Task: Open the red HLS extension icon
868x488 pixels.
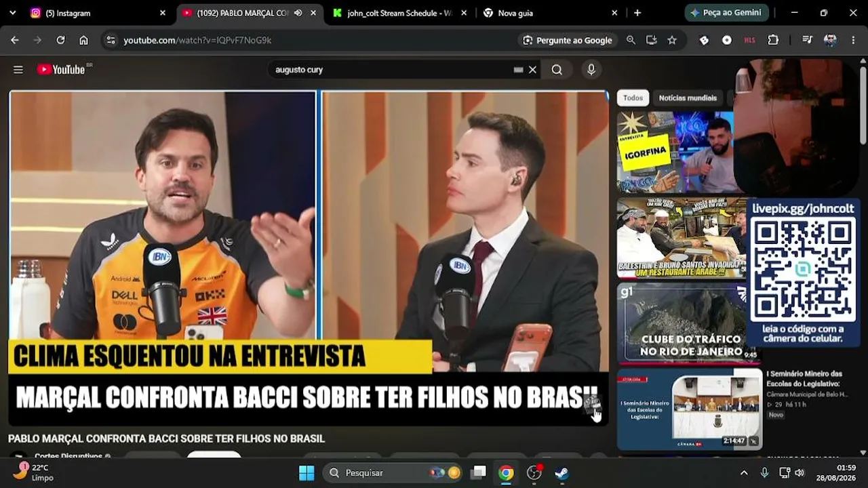Action: coord(749,40)
